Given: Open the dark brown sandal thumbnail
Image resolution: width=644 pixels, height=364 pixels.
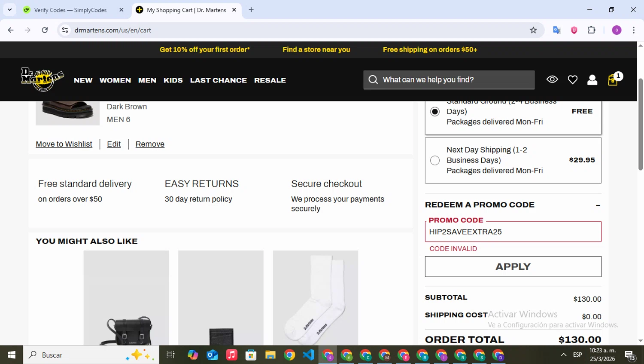Looking at the screenshot, I should (x=67, y=113).
